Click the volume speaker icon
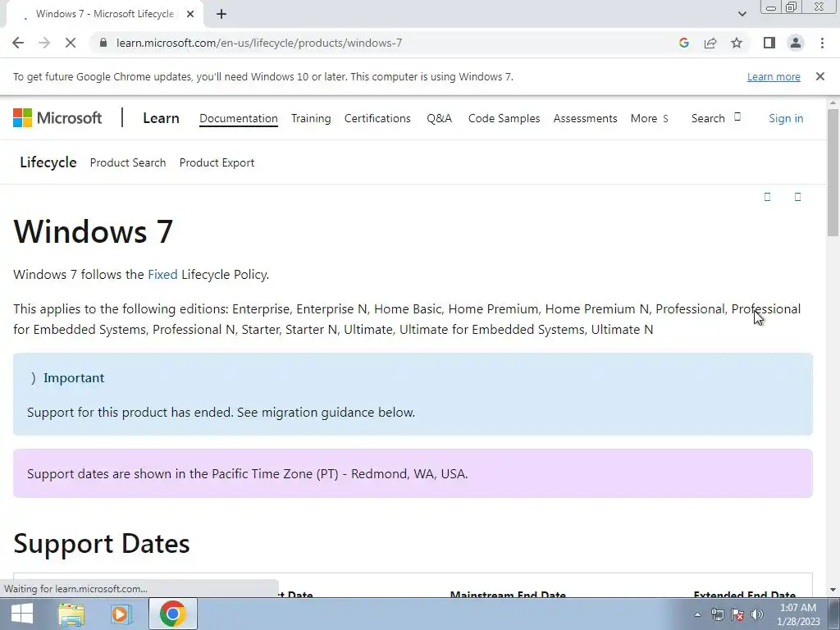This screenshot has width=840, height=630. pos(757,614)
